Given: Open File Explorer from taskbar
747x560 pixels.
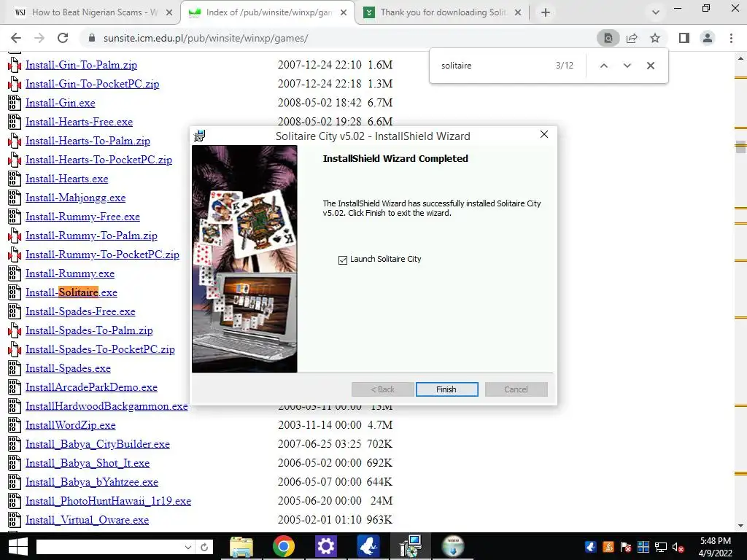Looking at the screenshot, I should click(x=241, y=546).
